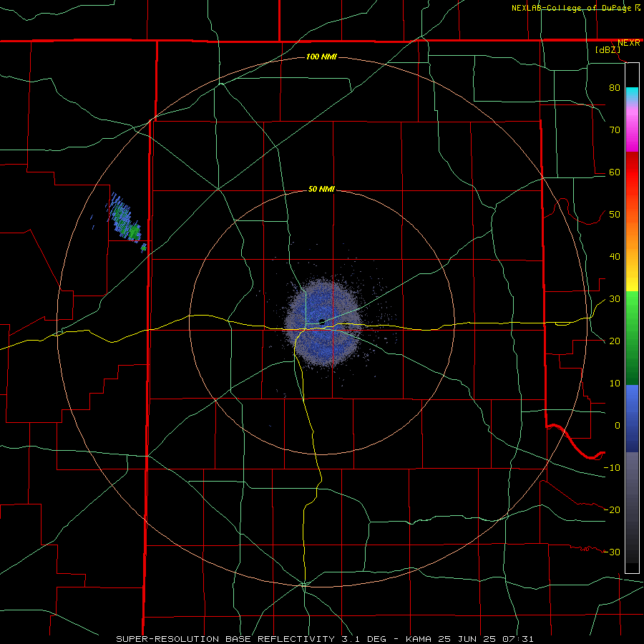Viewport: 644px width, 644px height.
Task: Click the 100 NMI range ring label
Action: pos(321,57)
